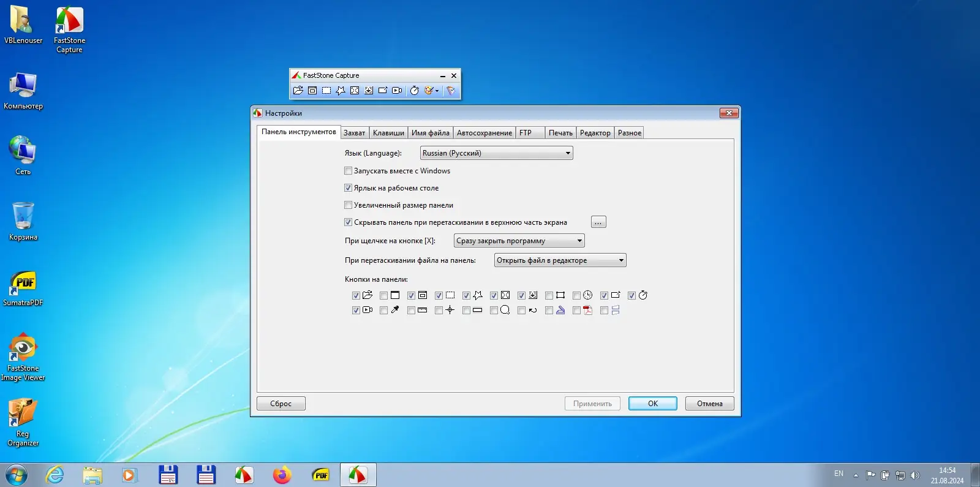
Task: Select FastStone Image Viewer desktop icon
Action: [23, 357]
